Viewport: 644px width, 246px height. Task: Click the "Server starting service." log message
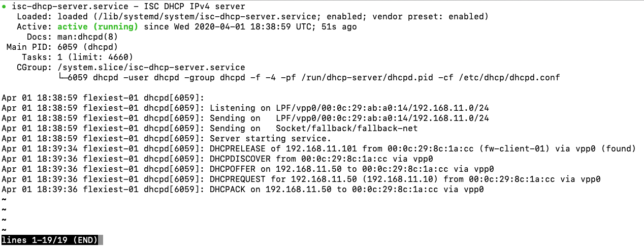click(x=270, y=138)
